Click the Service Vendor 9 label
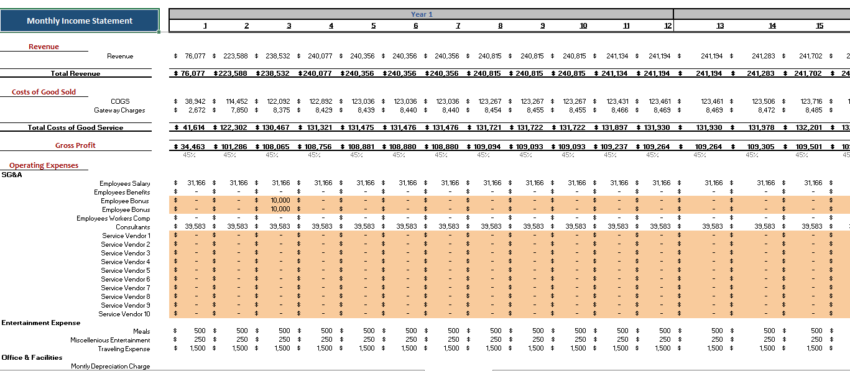The height and width of the screenshot is (371, 850). [x=126, y=305]
